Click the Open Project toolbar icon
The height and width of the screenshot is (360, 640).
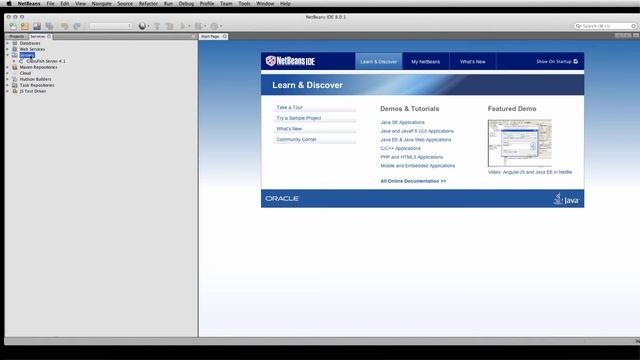(x=37, y=26)
